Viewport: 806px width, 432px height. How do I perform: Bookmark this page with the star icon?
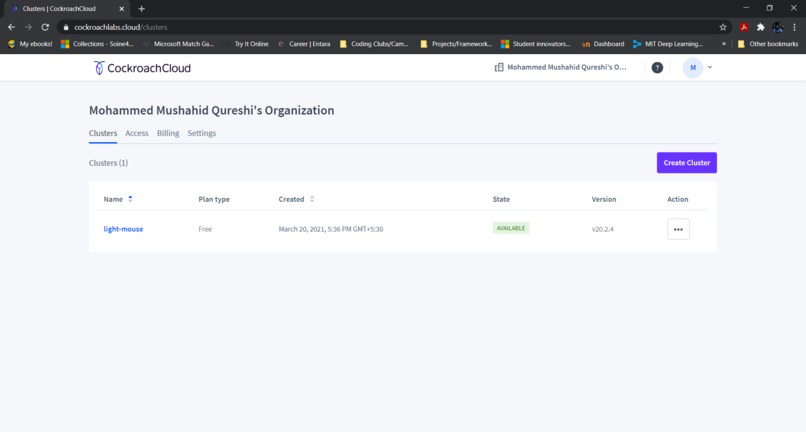coord(723,27)
